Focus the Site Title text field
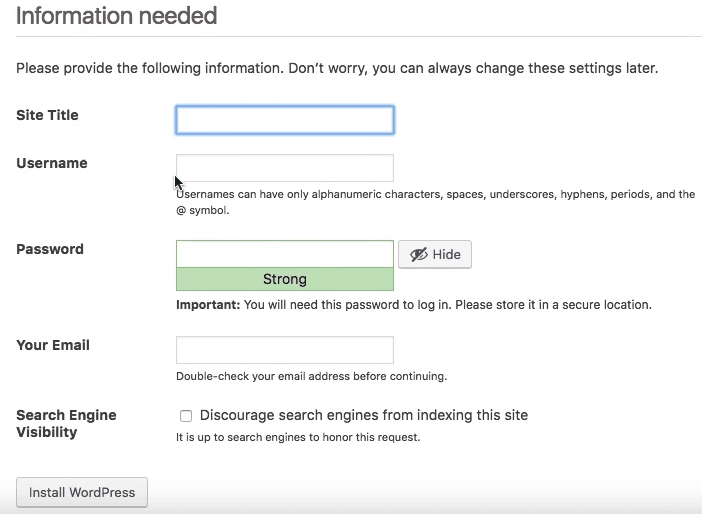Image resolution: width=702 pixels, height=514 pixels. tap(285, 120)
